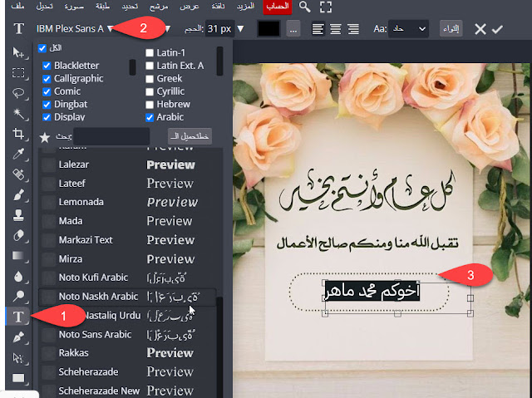The height and width of the screenshot is (398, 532).
Task: Select the Eyedropper tool
Action: [18, 154]
